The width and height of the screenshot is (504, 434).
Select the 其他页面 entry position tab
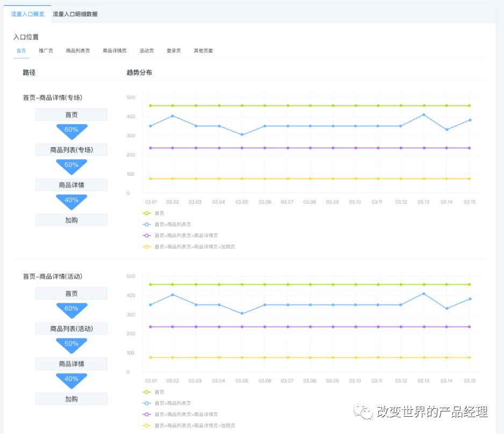coord(203,51)
